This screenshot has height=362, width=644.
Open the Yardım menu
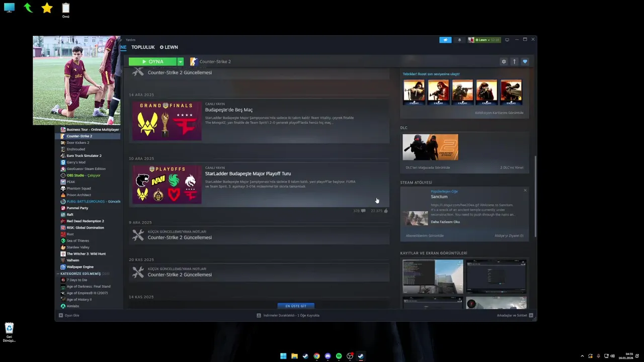pyautogui.click(x=130, y=40)
